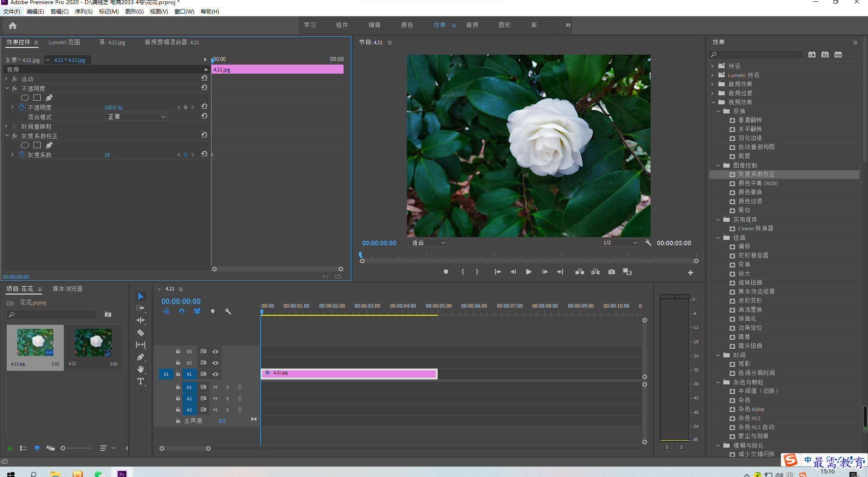Toggle animation stopwatch for 灰度系数
Image resolution: width=868 pixels, height=477 pixels.
point(22,154)
